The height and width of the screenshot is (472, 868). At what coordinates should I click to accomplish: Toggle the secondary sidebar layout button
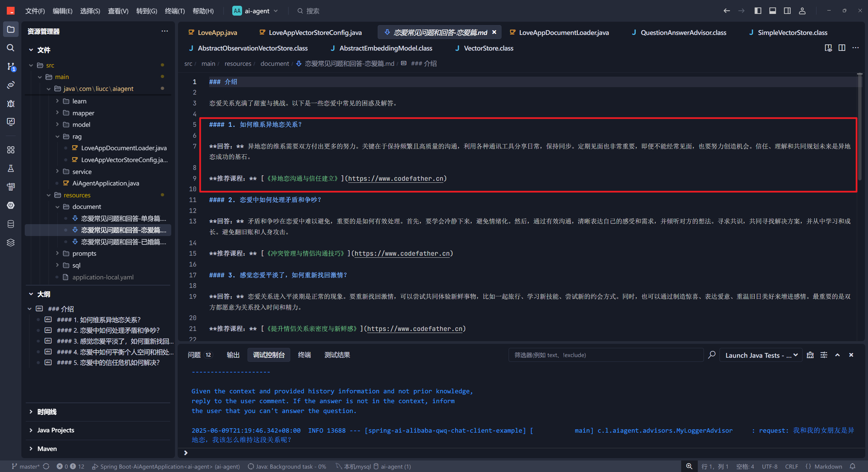787,11
